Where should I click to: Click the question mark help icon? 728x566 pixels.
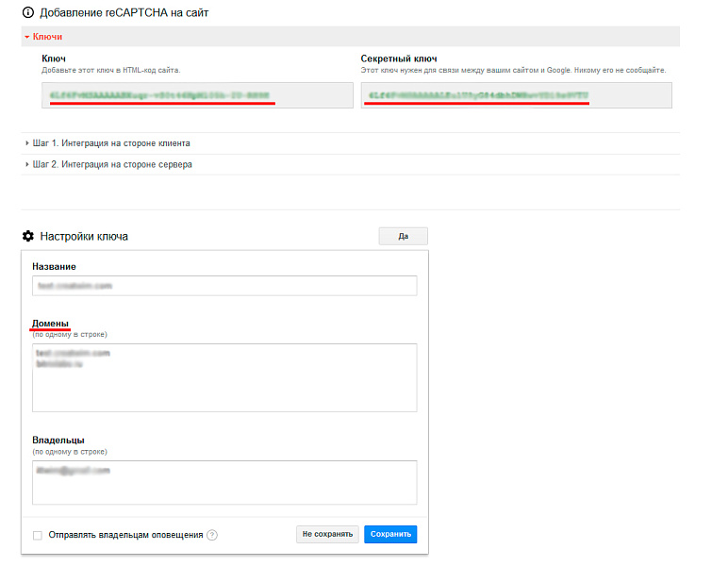pos(212,535)
